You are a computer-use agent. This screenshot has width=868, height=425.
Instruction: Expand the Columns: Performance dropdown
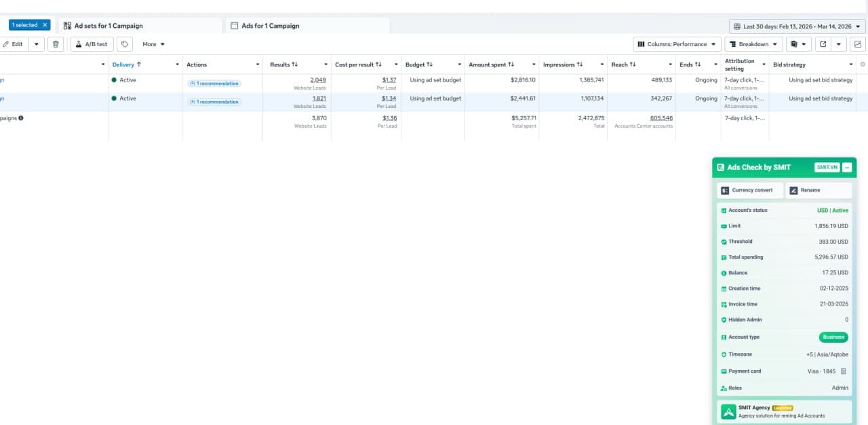[677, 44]
